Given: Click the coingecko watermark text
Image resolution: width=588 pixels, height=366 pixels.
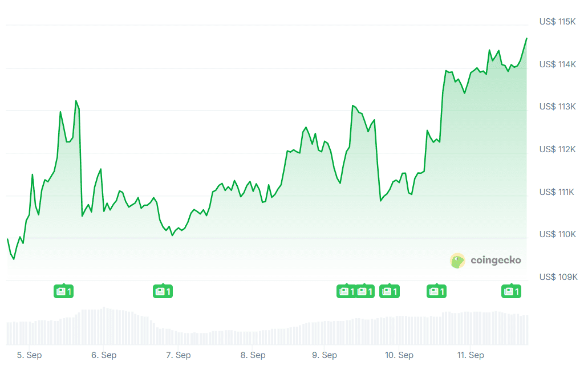Looking at the screenshot, I should pyautogui.click(x=496, y=261).
